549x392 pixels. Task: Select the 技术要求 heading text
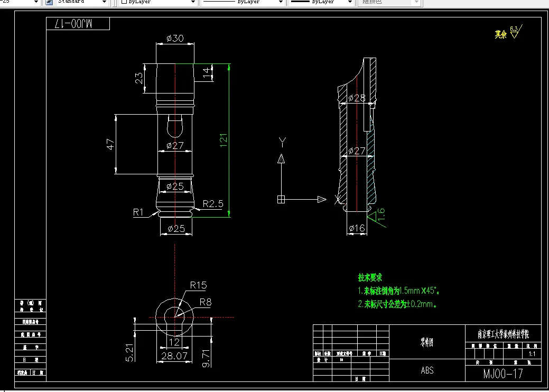click(x=370, y=277)
